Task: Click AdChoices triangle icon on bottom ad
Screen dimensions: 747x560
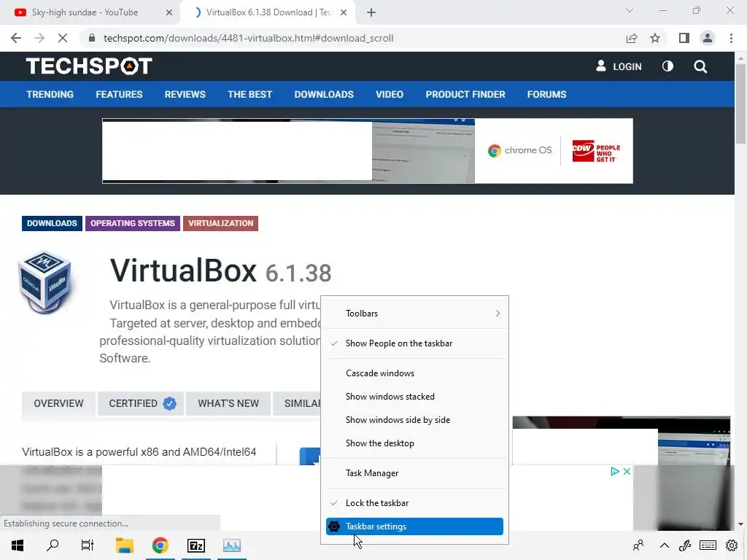Action: click(615, 472)
